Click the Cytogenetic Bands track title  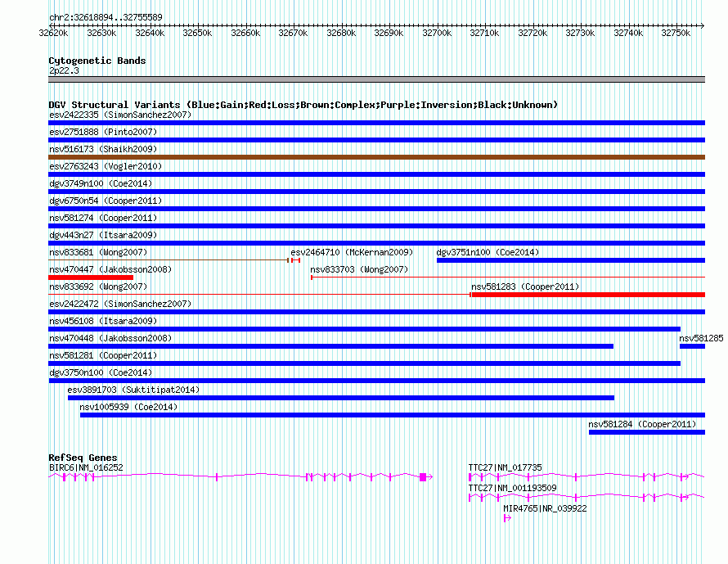point(97,61)
